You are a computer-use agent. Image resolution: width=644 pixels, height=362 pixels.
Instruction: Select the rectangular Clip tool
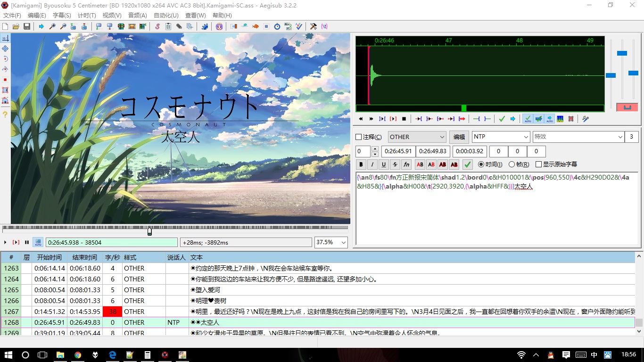click(x=5, y=90)
